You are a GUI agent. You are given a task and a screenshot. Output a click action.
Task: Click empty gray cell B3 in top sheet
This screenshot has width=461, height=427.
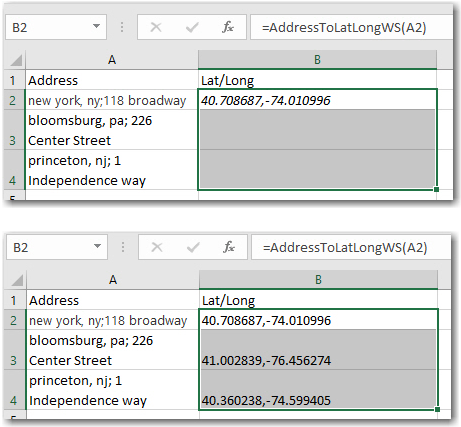[x=317, y=130]
